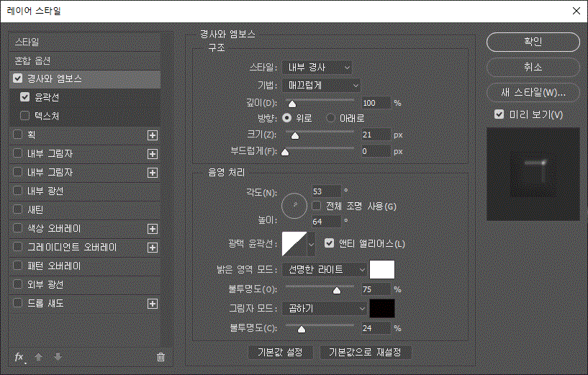Open the 스타일 section in left list

click(x=85, y=42)
